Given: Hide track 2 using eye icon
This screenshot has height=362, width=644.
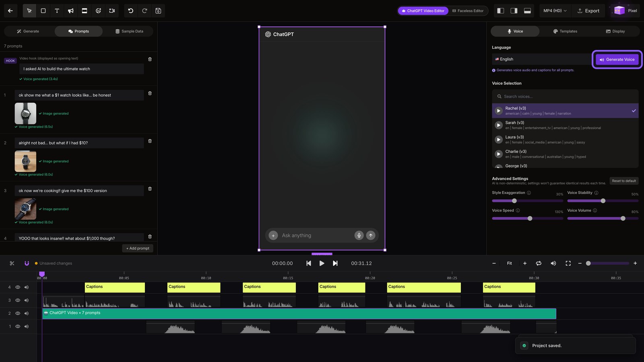Looking at the screenshot, I should 18,313.
